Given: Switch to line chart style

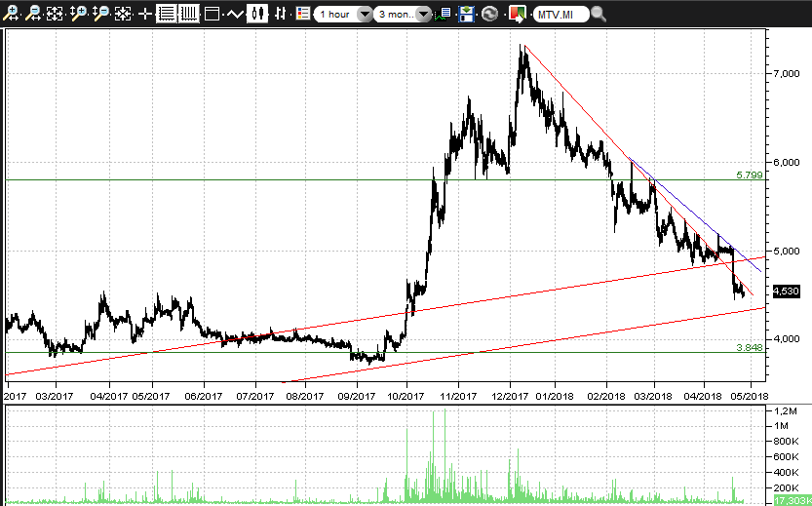Looking at the screenshot, I should click(x=235, y=14).
